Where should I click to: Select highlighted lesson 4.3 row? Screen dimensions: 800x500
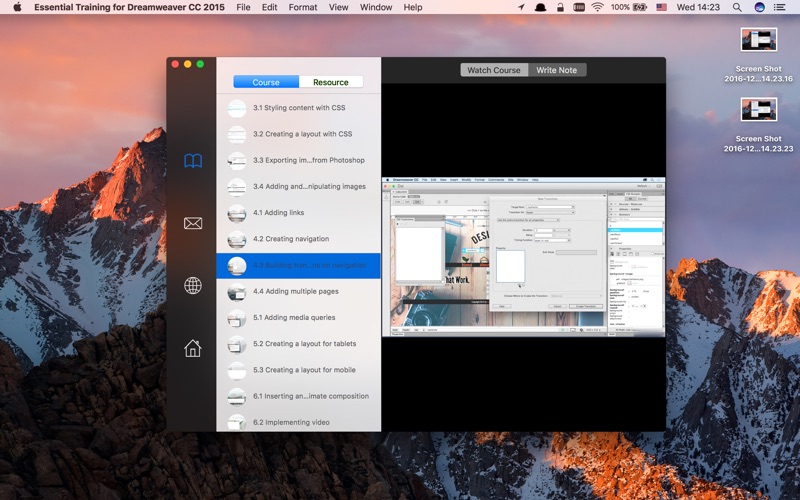[299, 265]
